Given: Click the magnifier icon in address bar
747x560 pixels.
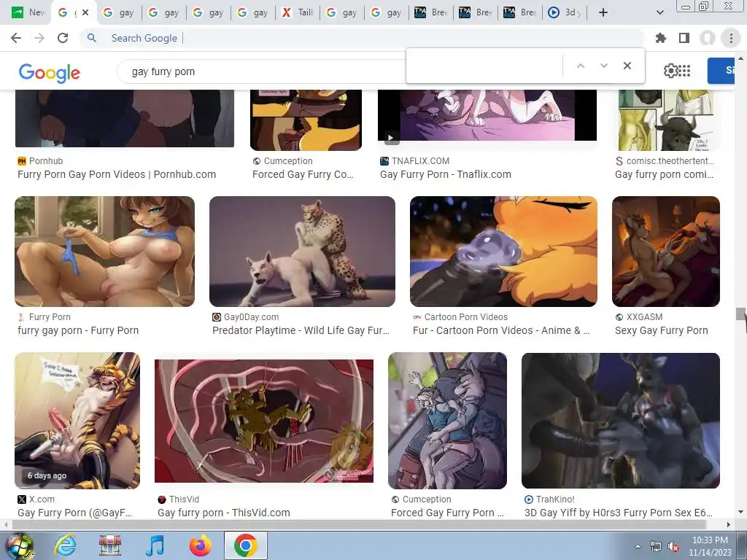Looking at the screenshot, I should coord(91,38).
